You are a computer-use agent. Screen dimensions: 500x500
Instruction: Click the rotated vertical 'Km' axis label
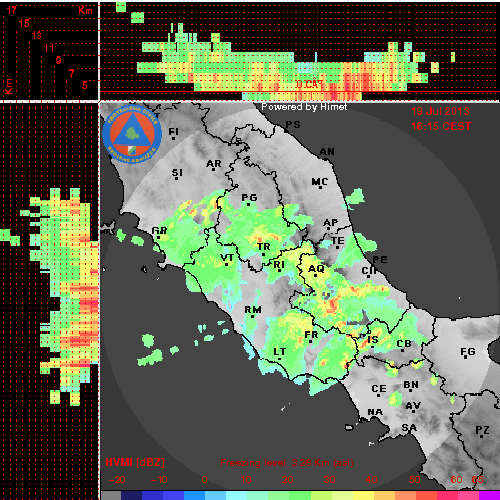click(x=9, y=87)
